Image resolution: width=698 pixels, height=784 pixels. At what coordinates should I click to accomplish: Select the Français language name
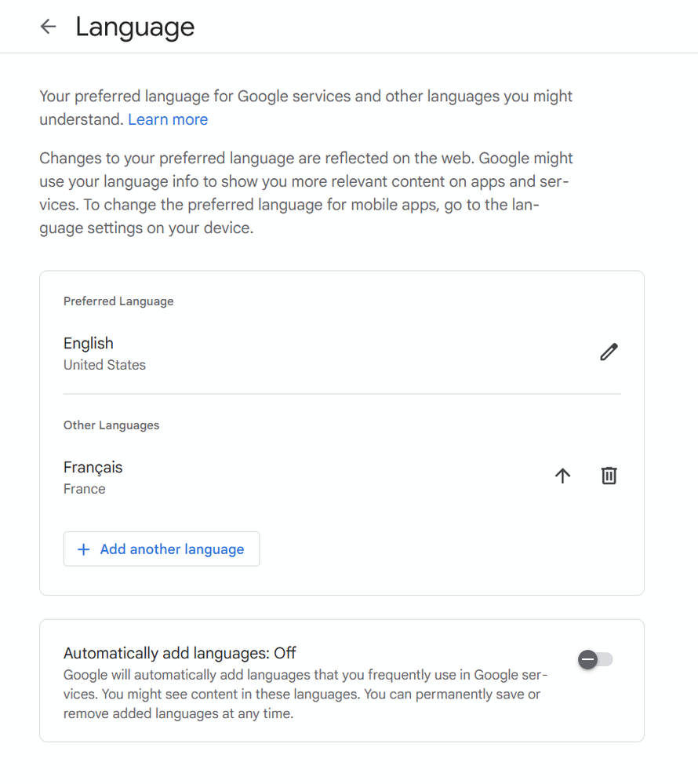click(x=93, y=467)
